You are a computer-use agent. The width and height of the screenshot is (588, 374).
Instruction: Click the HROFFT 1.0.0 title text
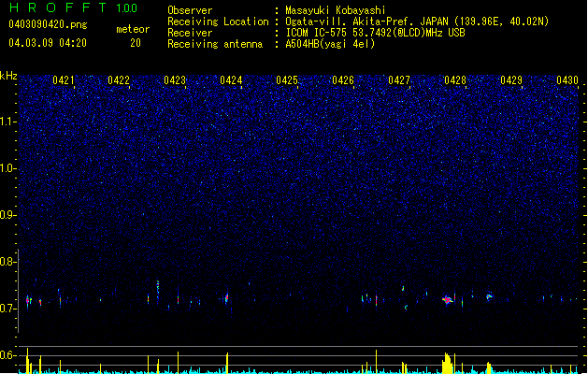[x=74, y=7]
